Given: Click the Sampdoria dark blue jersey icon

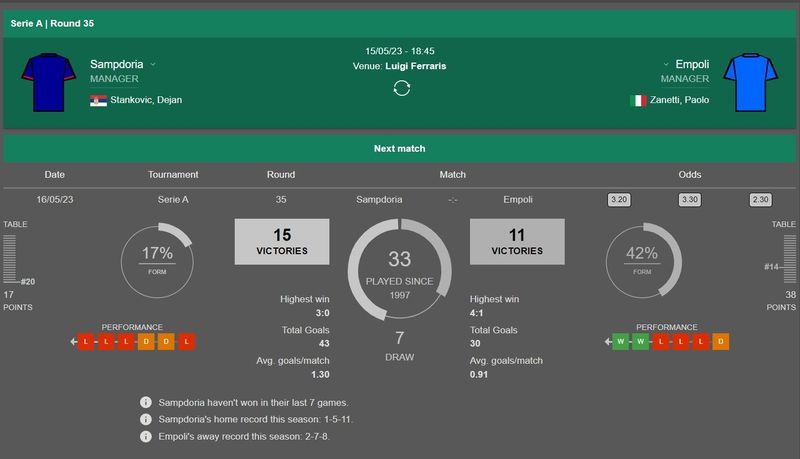Looking at the screenshot, I should coord(48,82).
